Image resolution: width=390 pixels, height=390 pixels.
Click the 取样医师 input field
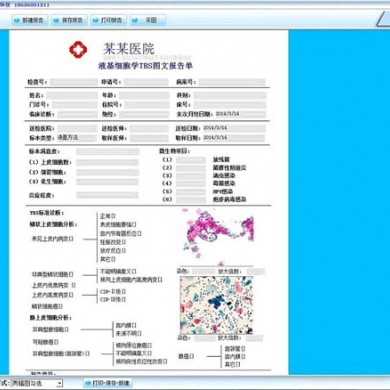click(149, 138)
